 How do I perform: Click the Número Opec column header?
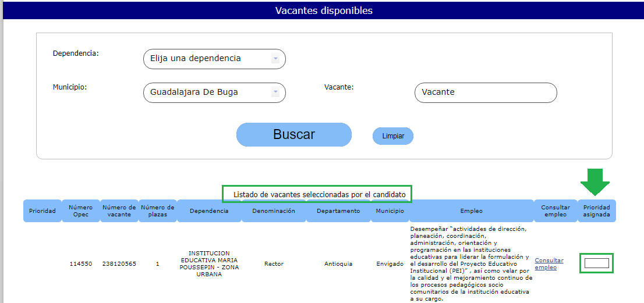tap(80, 211)
